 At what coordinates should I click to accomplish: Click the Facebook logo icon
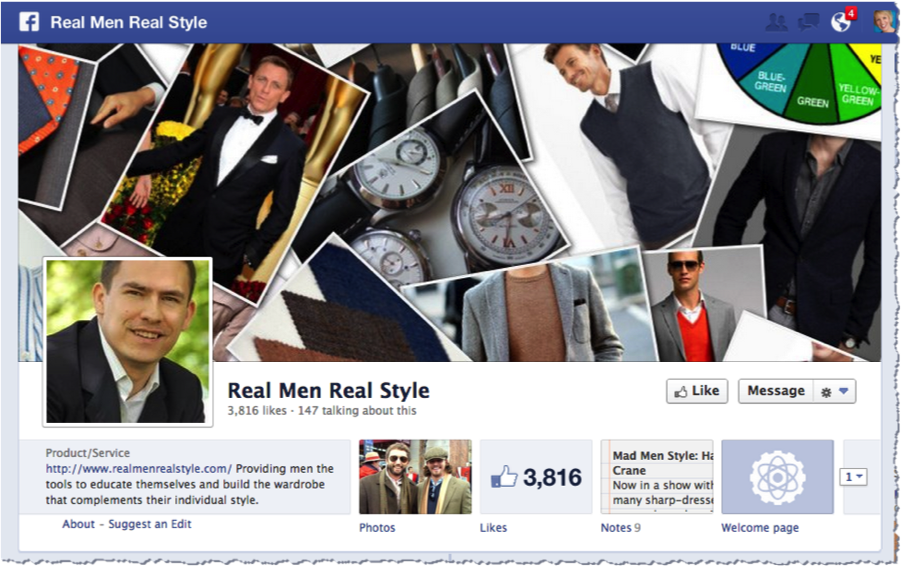(29, 22)
